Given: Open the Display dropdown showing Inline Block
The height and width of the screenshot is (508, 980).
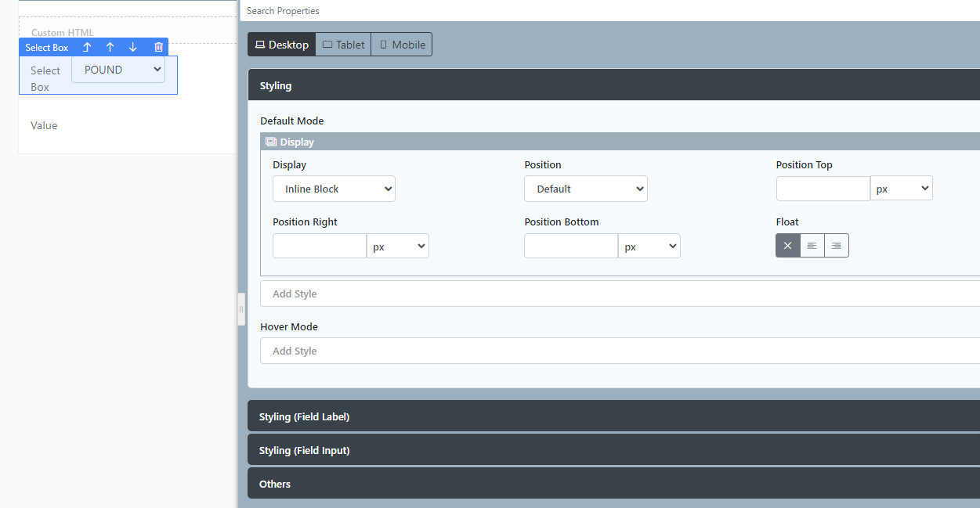Looking at the screenshot, I should (x=334, y=189).
